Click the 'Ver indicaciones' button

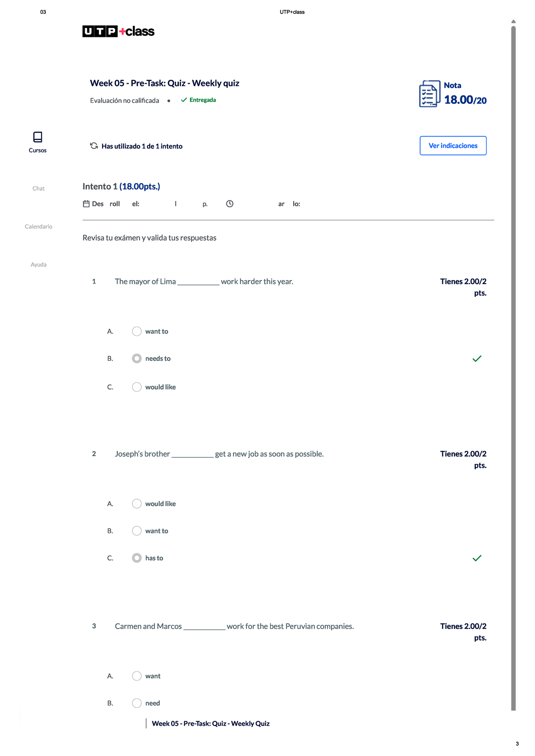click(x=453, y=146)
